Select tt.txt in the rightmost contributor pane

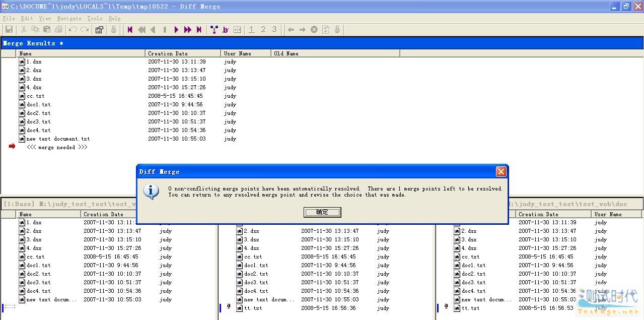click(470, 308)
